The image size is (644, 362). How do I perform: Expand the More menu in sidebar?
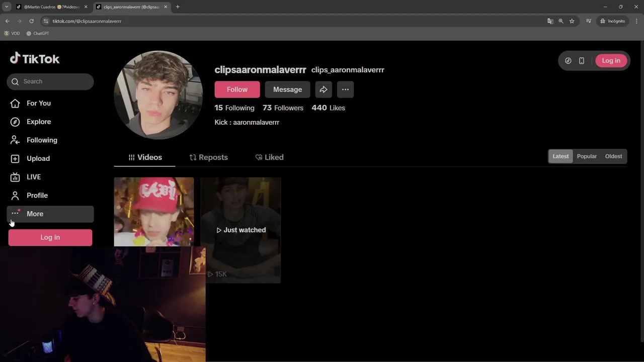(x=50, y=214)
